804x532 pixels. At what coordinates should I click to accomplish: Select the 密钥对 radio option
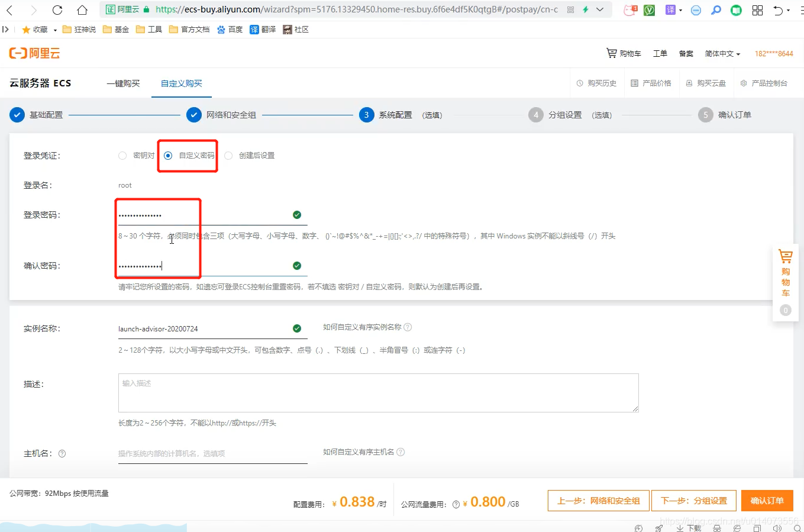[122, 156]
